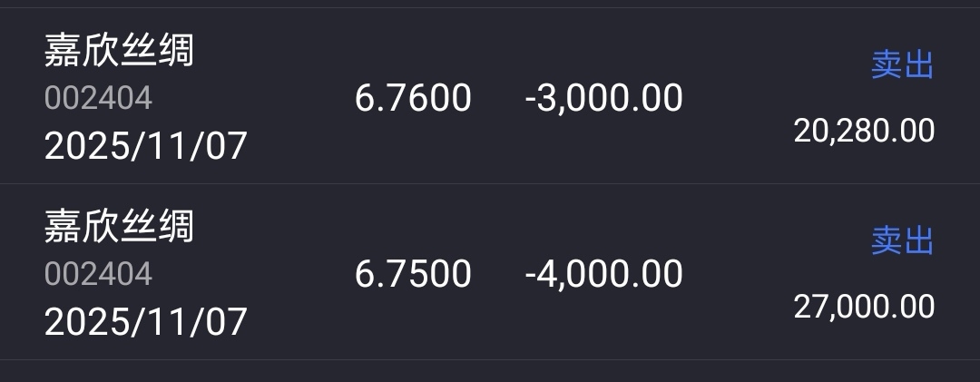Select 嘉欣丝绸 name in the 6.7500 row
The image size is (980, 382).
[119, 227]
